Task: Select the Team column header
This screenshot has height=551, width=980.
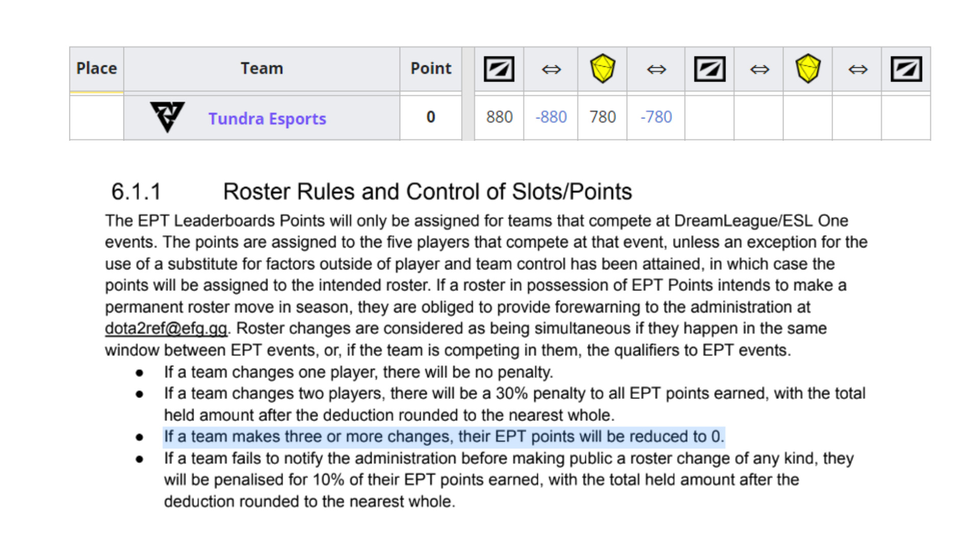Action: [261, 68]
